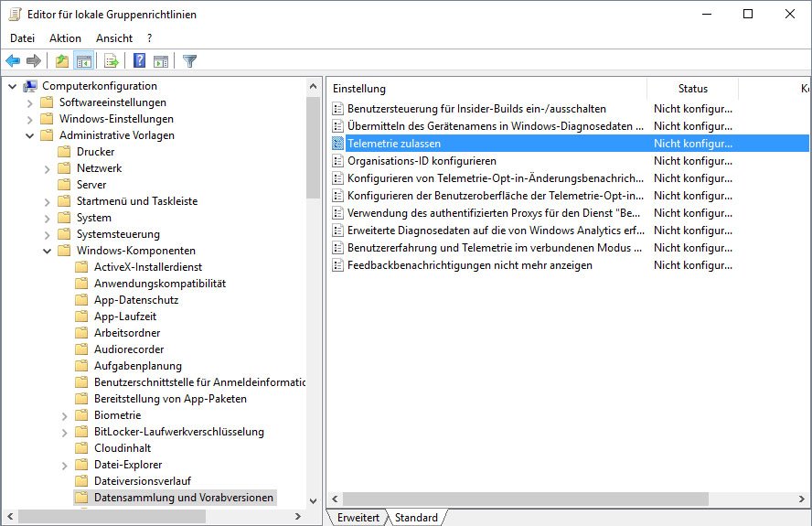Click tree pane horizontal scroll left arrow
812x526 pixels.
(10, 517)
